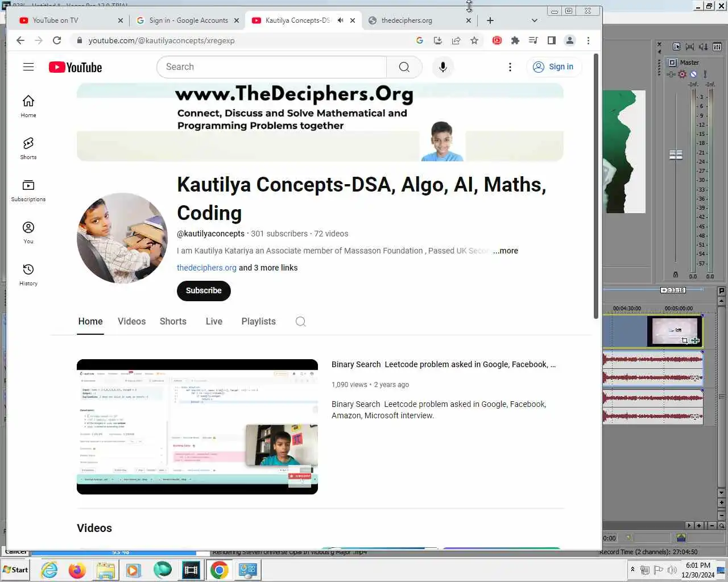Image resolution: width=728 pixels, height=582 pixels.
Task: Show hidden system tray icons arrow
Action: point(632,569)
